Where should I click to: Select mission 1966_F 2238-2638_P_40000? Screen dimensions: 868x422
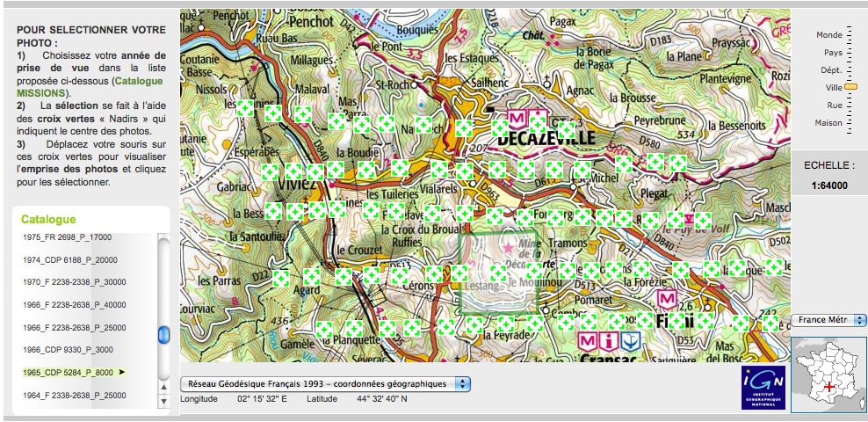pyautogui.click(x=74, y=304)
